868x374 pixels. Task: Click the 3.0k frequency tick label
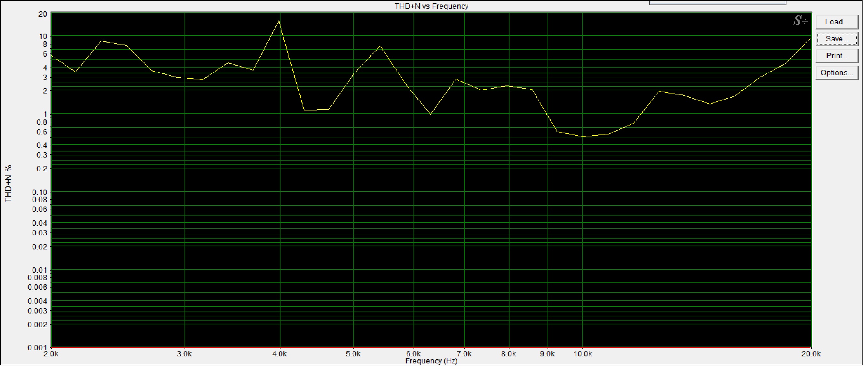[184, 354]
